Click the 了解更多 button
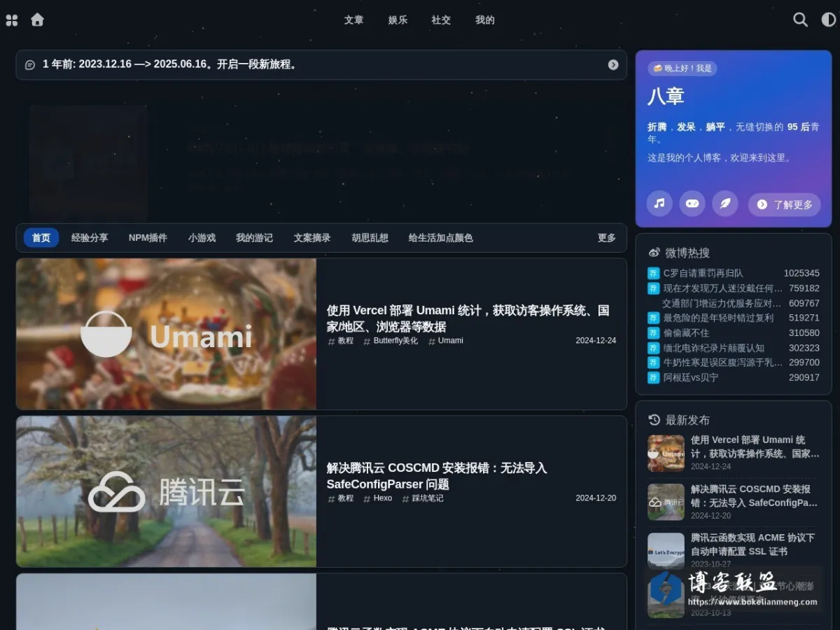This screenshot has width=840, height=630. click(785, 204)
